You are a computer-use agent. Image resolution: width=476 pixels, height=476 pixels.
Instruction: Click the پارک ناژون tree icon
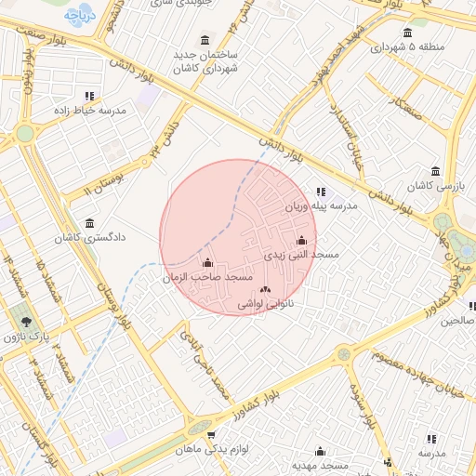click(x=27, y=323)
